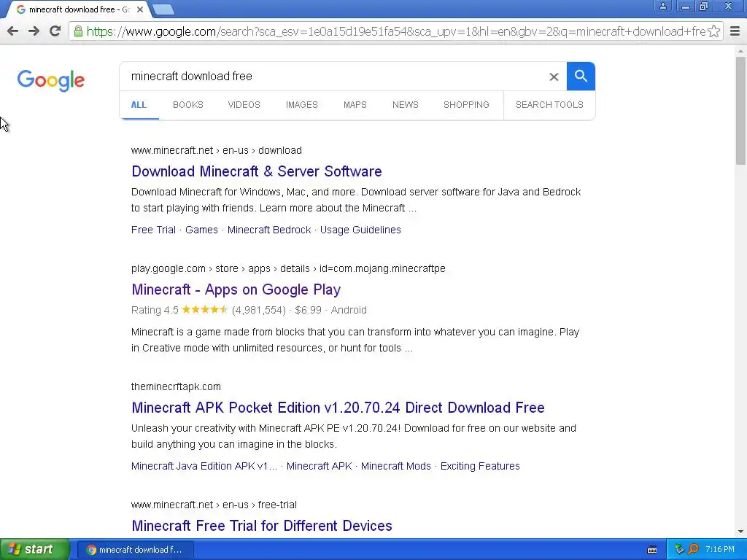The height and width of the screenshot is (560, 747).
Task: Go back with the browser back arrow
Action: point(13,31)
